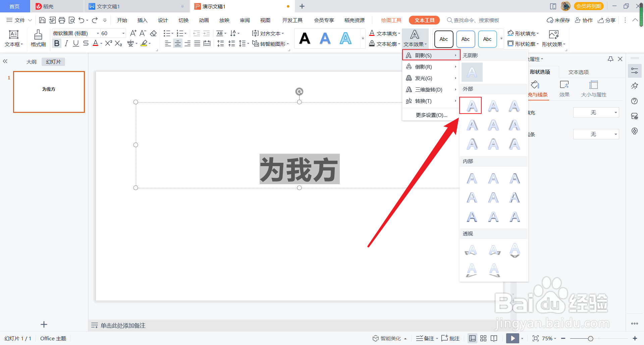The image size is (644, 345).
Task: Switch to reading view icon
Action: pos(494,338)
